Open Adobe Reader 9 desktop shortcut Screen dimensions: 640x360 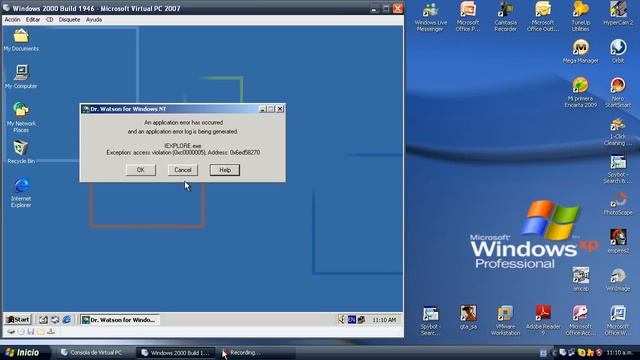(543, 320)
